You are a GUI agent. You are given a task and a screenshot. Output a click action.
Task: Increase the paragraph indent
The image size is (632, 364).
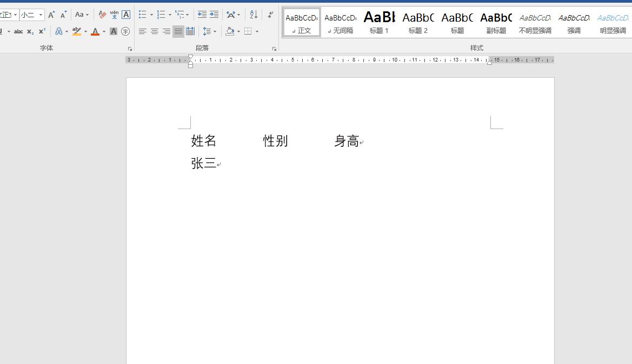[213, 15]
